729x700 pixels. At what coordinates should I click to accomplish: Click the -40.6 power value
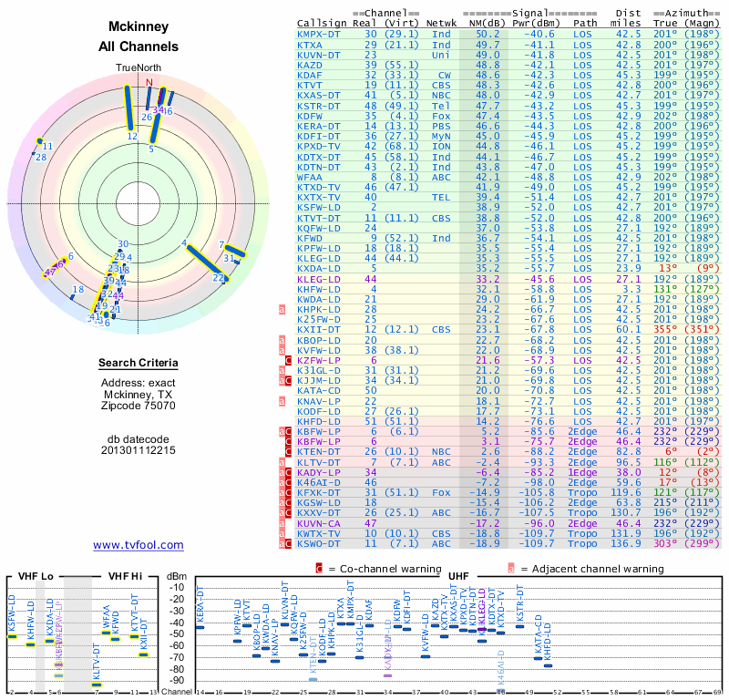tap(539, 35)
